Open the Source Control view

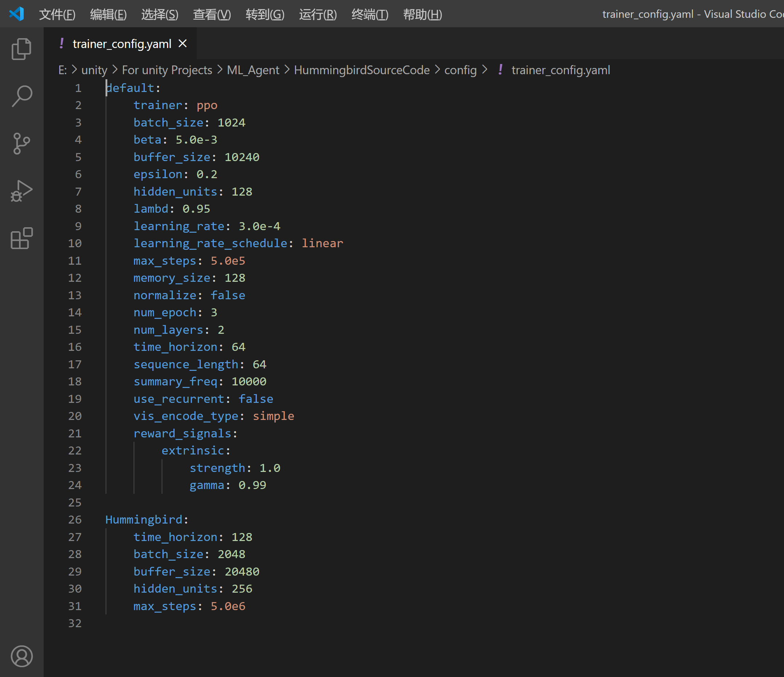[21, 143]
